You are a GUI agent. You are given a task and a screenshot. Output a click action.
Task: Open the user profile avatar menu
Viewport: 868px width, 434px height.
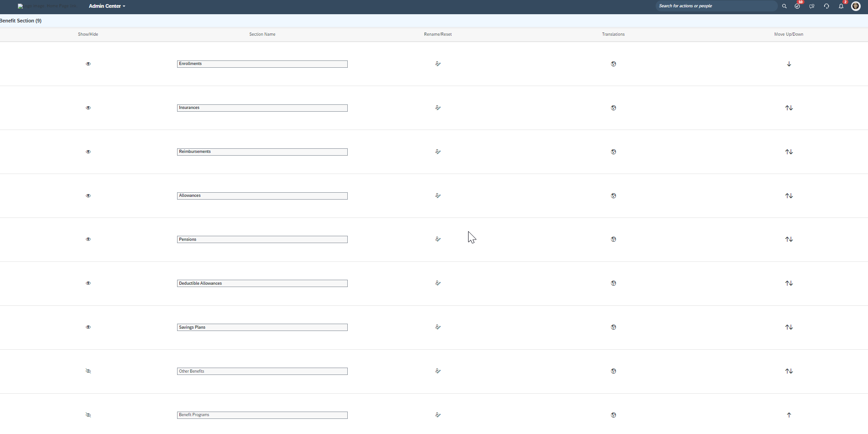pyautogui.click(x=856, y=6)
